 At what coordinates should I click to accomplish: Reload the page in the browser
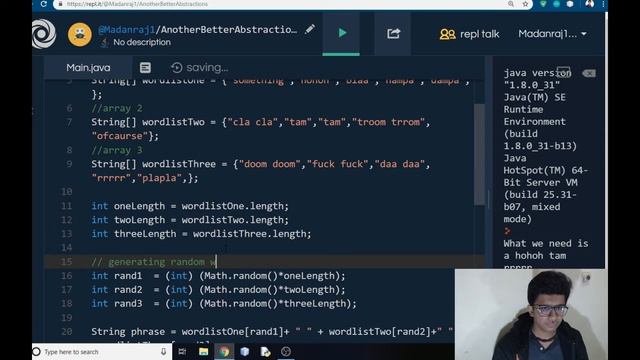(x=44, y=4)
